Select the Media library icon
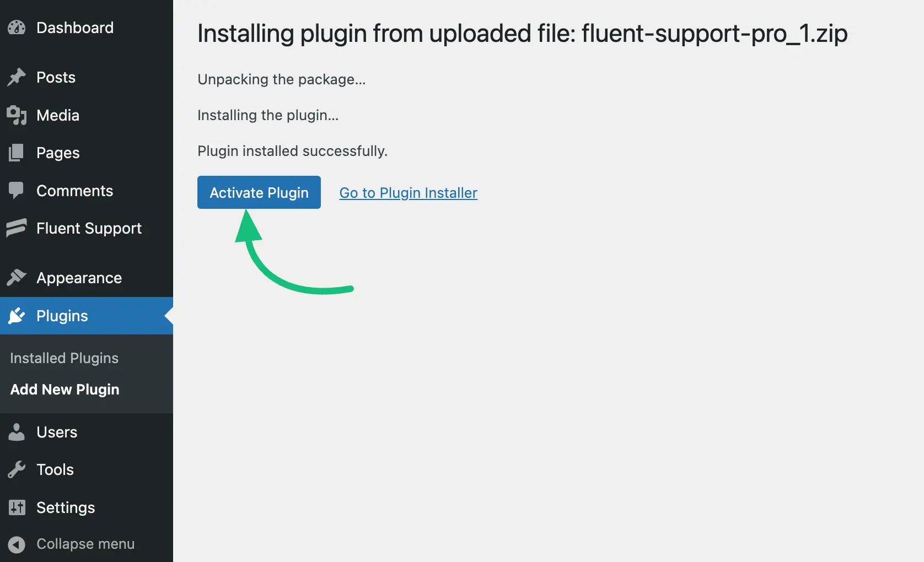 (17, 115)
